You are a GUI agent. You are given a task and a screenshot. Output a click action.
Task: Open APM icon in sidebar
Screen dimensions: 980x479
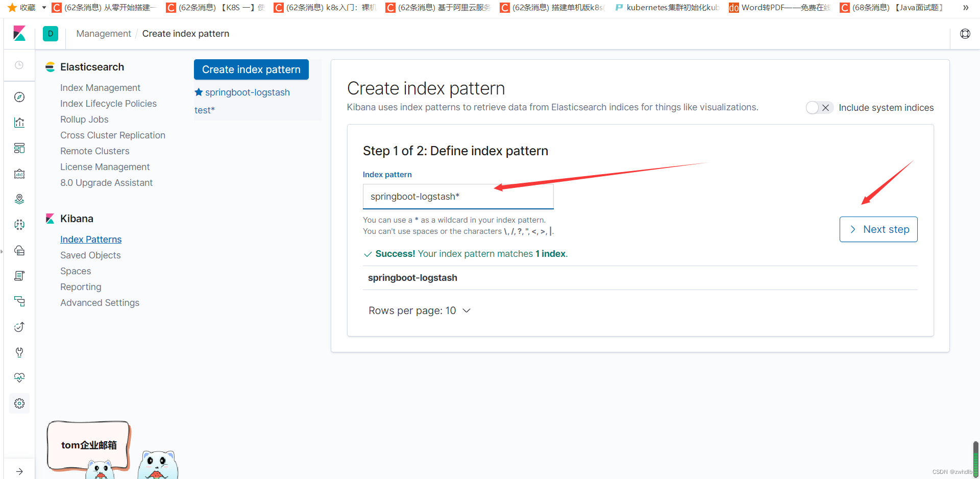coord(19,301)
